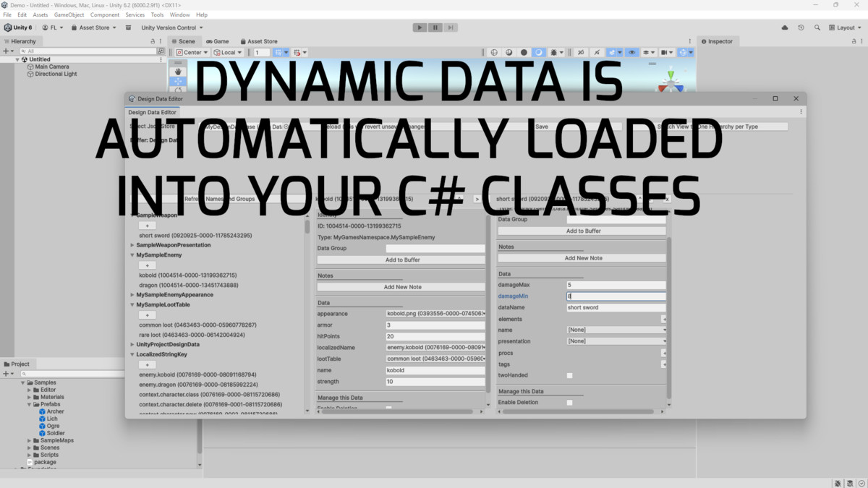
Task: Switch to the Asset Store tab
Action: tap(259, 41)
